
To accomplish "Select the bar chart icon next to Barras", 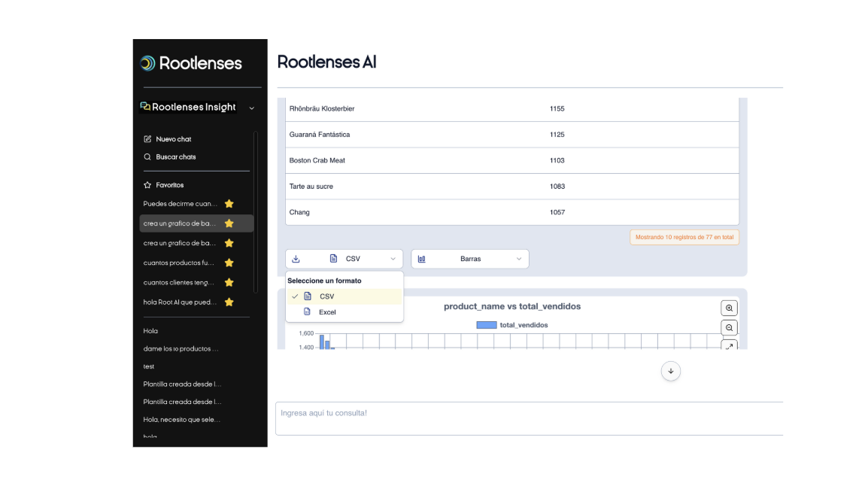I will pyautogui.click(x=420, y=258).
